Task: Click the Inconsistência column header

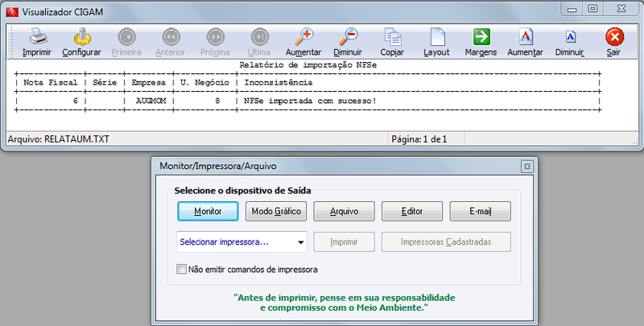Action: (x=279, y=83)
